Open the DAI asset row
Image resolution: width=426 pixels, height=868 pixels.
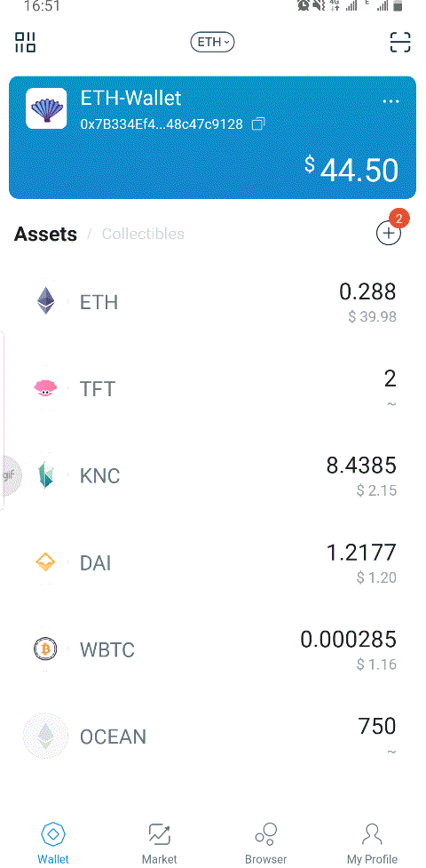(x=213, y=563)
